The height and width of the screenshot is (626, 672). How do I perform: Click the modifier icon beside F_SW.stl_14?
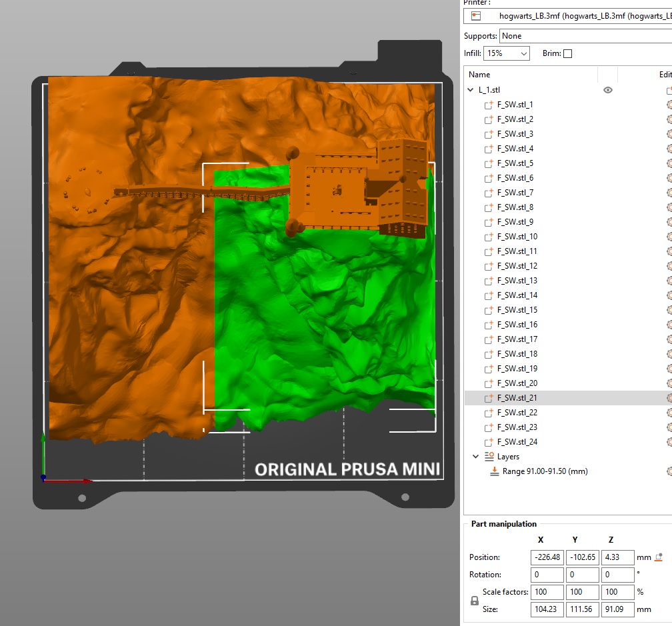click(x=489, y=295)
